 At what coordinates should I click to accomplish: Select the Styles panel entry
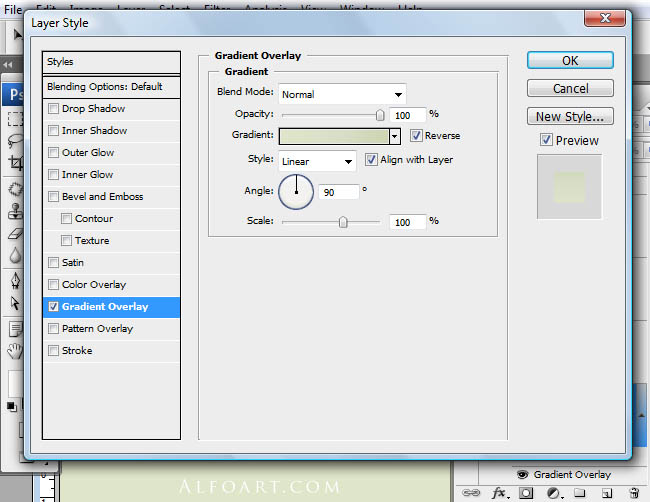coord(112,63)
